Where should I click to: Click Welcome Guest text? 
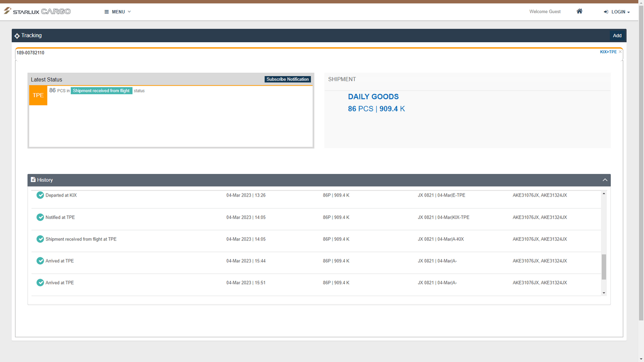(x=545, y=12)
